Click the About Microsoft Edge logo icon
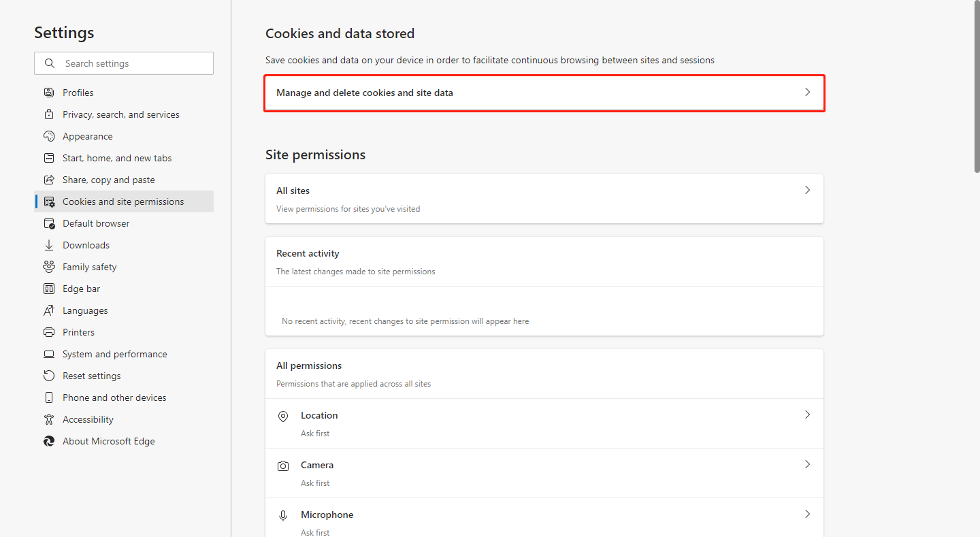The image size is (980, 537). pyautogui.click(x=49, y=440)
